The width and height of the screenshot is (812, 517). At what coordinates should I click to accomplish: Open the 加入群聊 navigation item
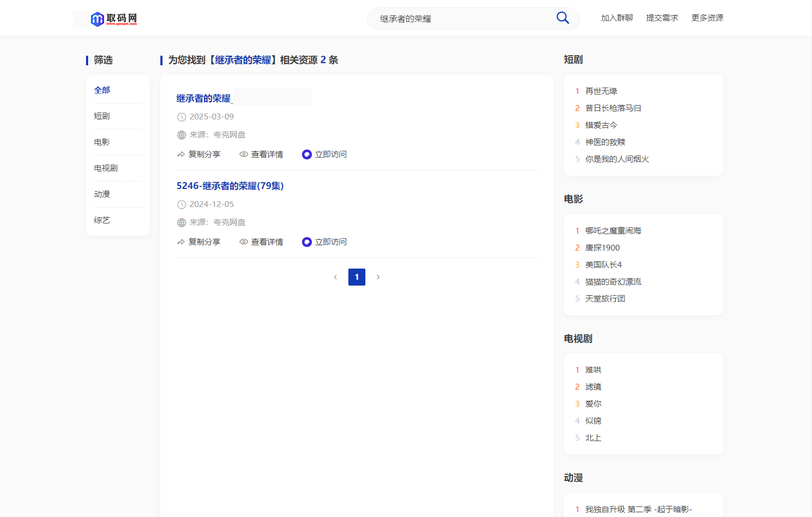[616, 18]
